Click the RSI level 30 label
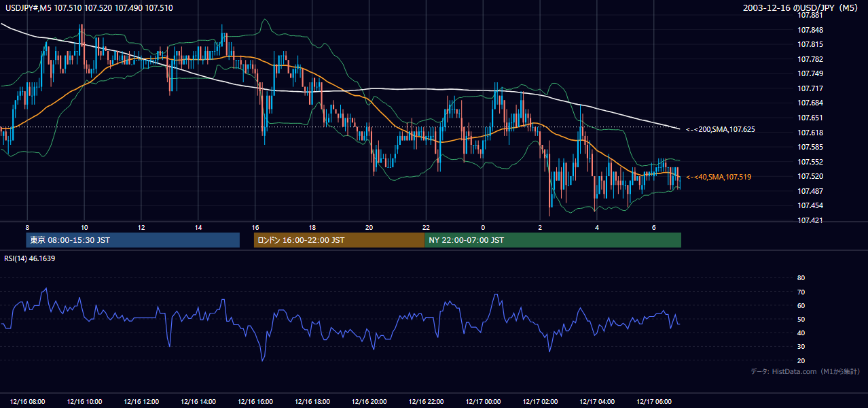The height and width of the screenshot is (408, 868). click(801, 347)
